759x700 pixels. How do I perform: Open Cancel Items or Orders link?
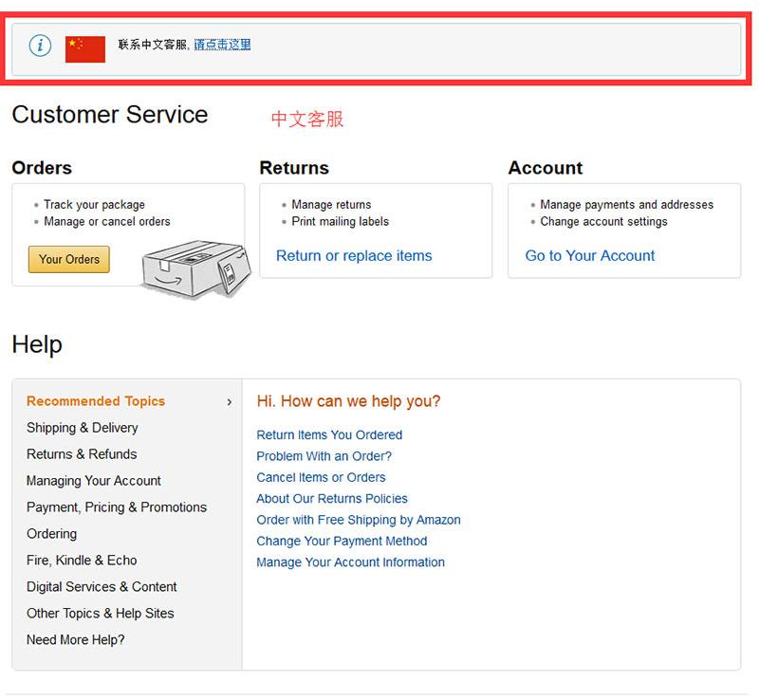tap(321, 477)
